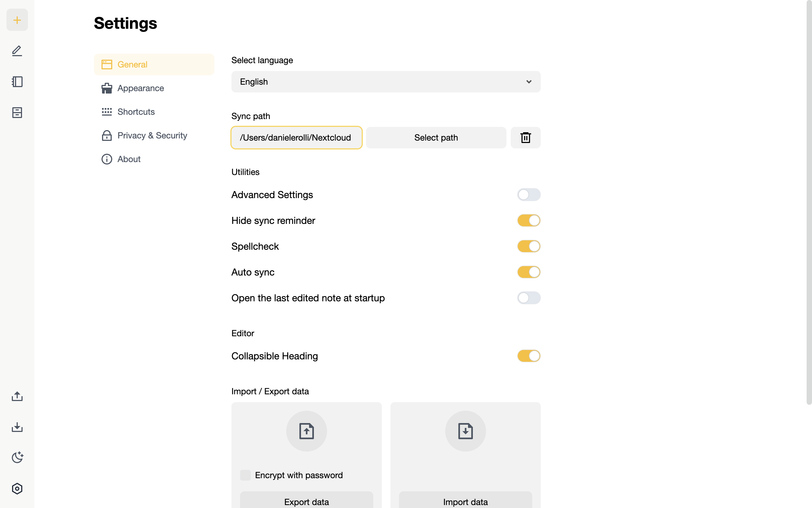Enable the Advanced Settings toggle
Viewport: 812px width, 508px height.
[529, 195]
